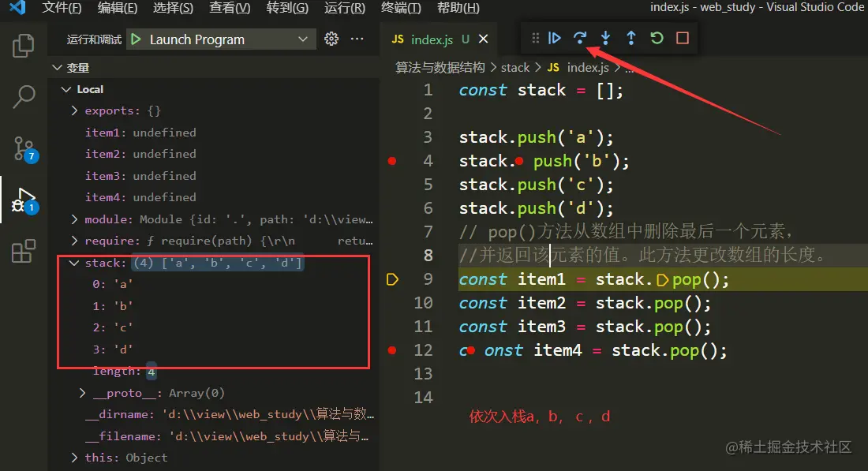The image size is (868, 471).
Task: Click line number 14 in gutter
Action: coord(424,398)
